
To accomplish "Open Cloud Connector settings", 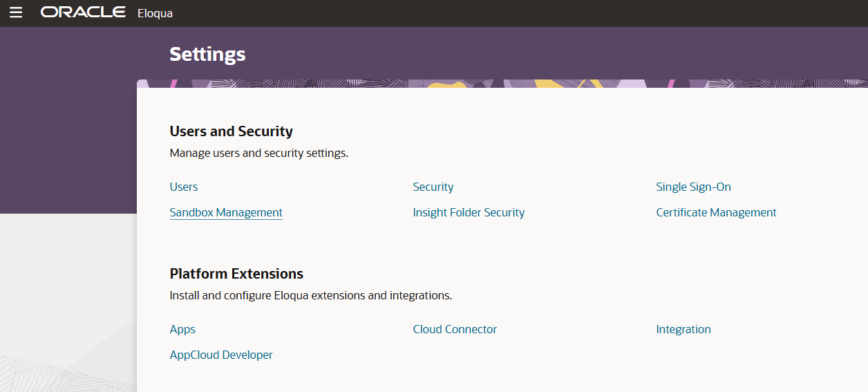I will [x=455, y=329].
